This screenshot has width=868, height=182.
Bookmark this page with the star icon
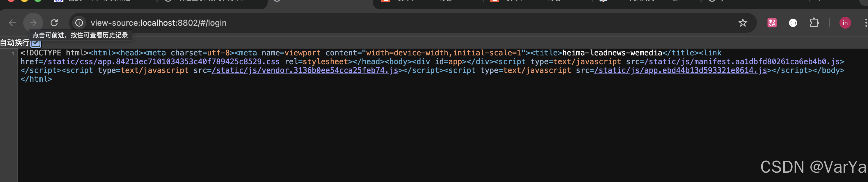tap(743, 23)
